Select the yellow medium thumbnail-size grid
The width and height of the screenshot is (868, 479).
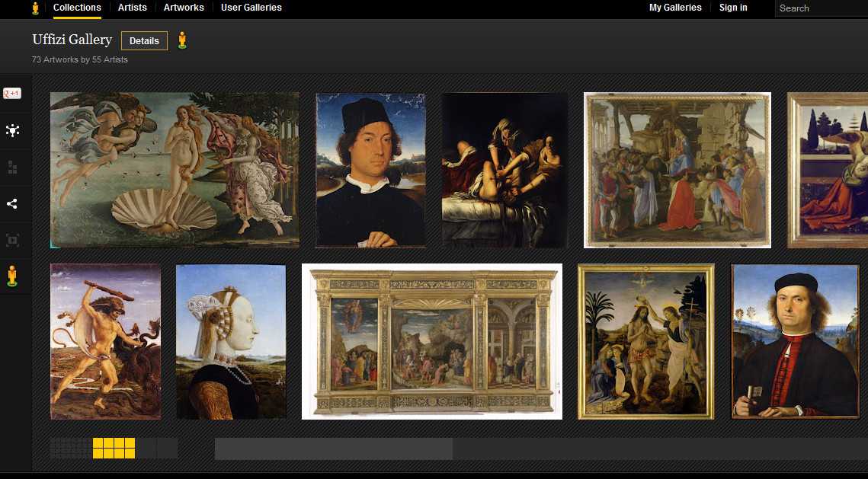pos(114,448)
